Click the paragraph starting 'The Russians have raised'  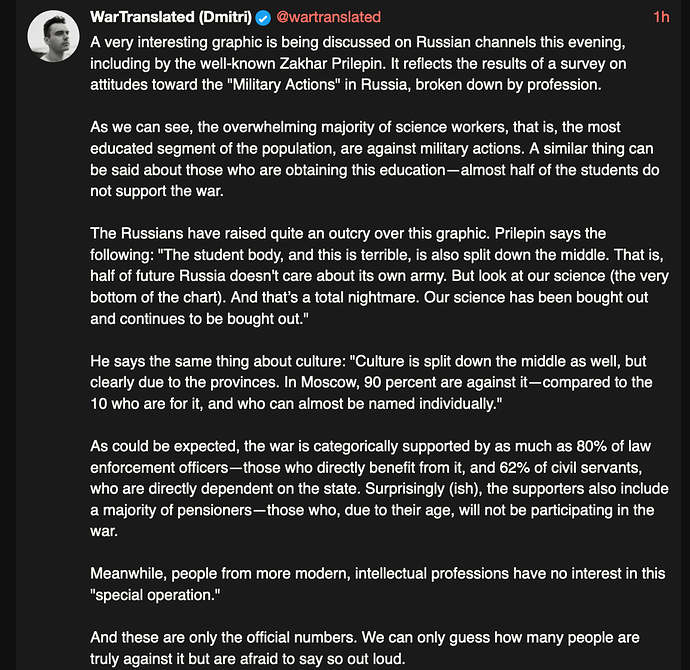379,276
